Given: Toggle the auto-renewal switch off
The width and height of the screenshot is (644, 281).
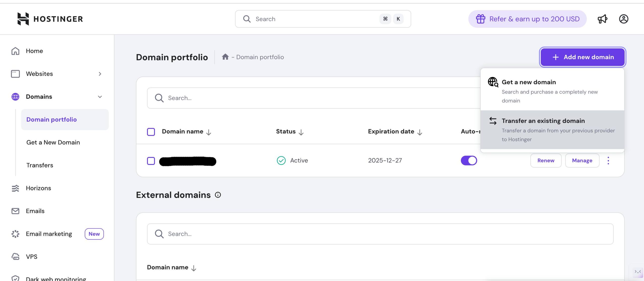Looking at the screenshot, I should [x=469, y=160].
